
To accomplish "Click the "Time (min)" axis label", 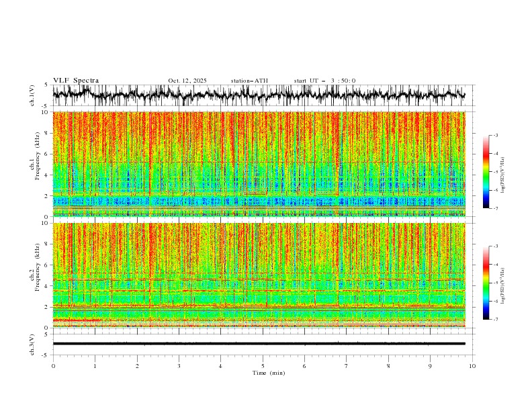I will coord(269,373).
